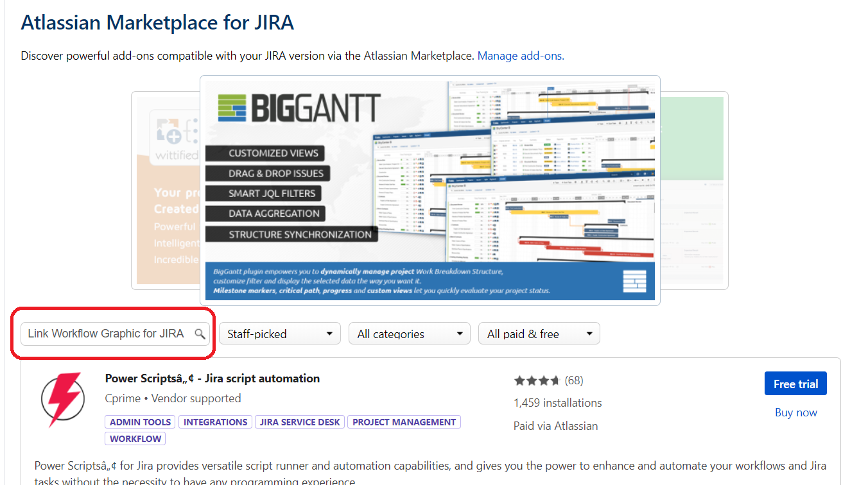This screenshot has height=485, width=868.
Task: Click the search magnifier icon
Action: point(200,334)
